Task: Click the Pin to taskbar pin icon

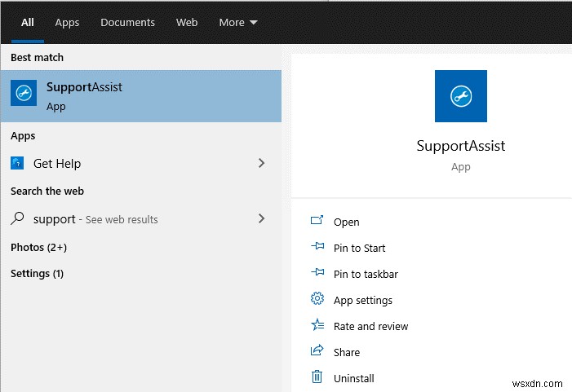Action: pos(317,274)
